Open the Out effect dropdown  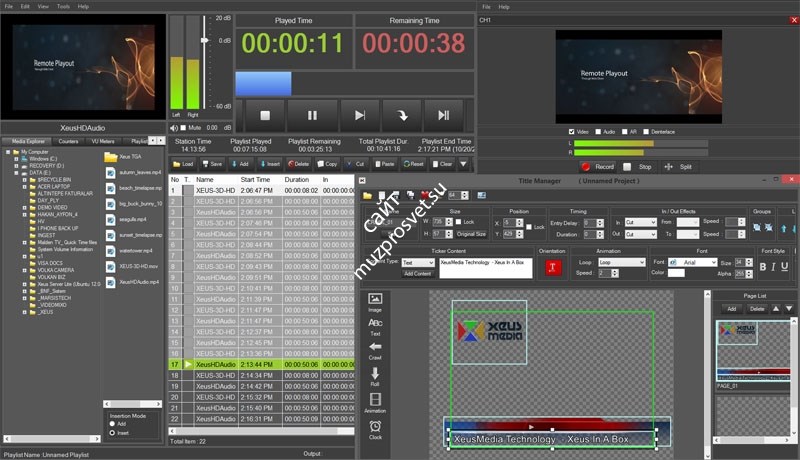tap(641, 235)
